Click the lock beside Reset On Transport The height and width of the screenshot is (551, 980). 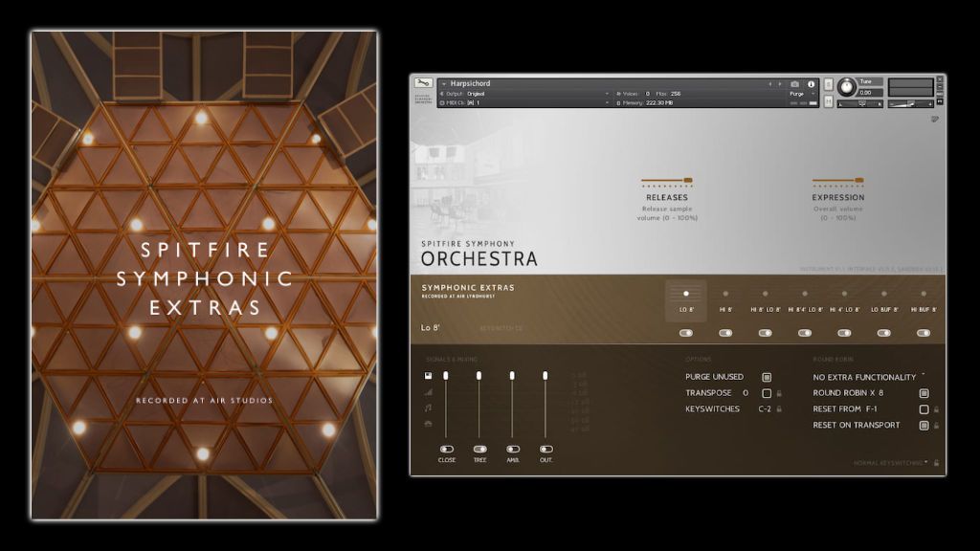click(936, 426)
